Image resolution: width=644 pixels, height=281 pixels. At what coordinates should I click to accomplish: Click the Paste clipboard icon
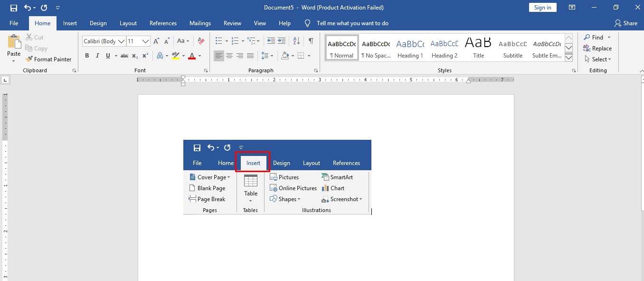(14, 41)
